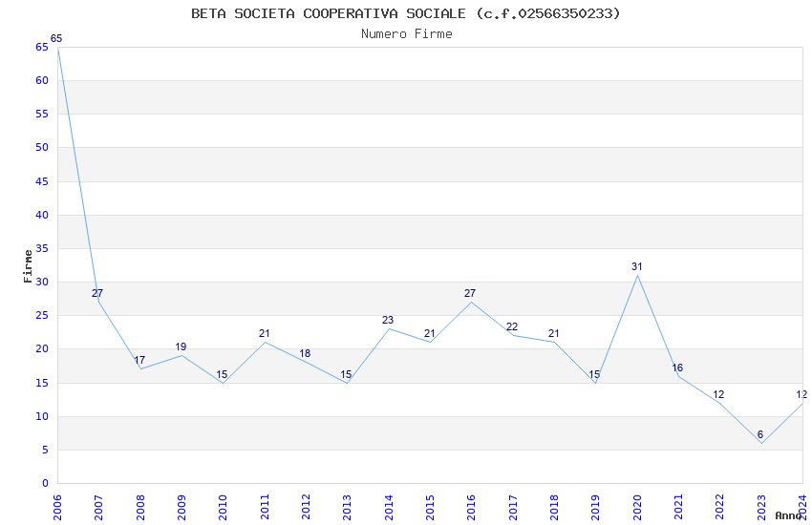This screenshot has width=812, height=525.
Task: Select the 2019 year label on x-axis
Action: click(595, 508)
